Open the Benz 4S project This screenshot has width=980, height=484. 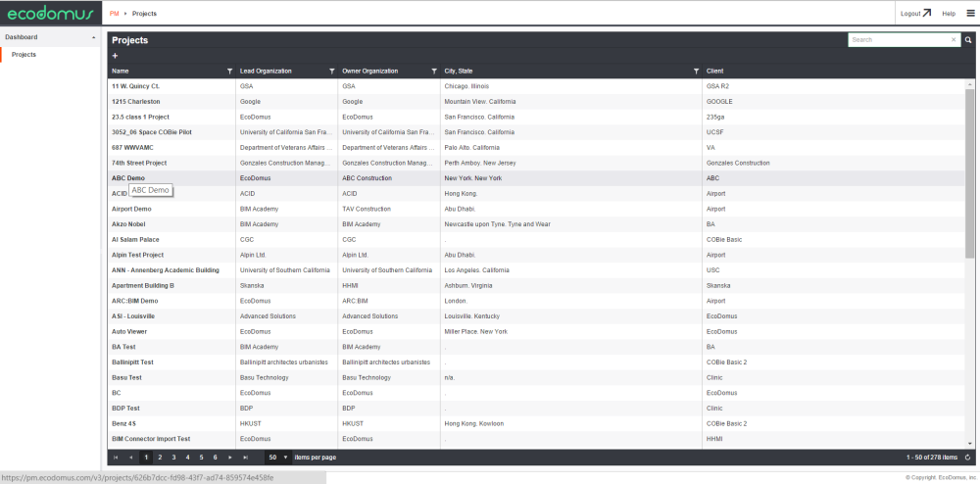point(123,423)
